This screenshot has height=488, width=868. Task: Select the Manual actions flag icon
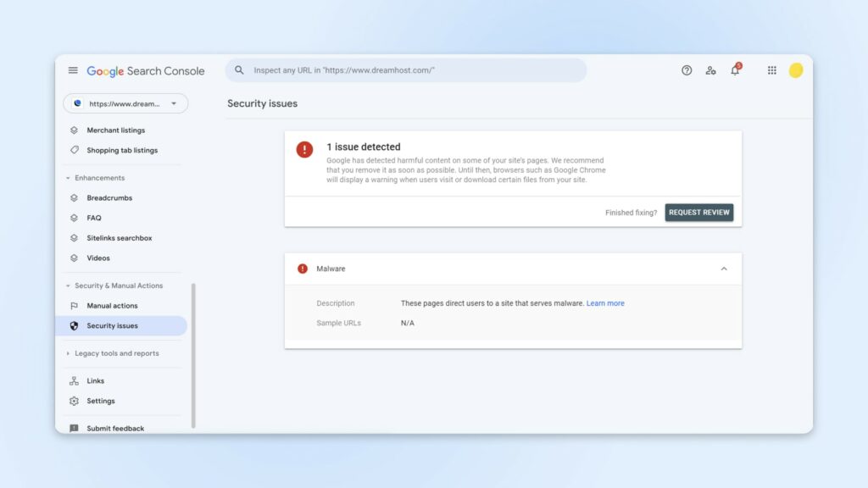pyautogui.click(x=75, y=305)
